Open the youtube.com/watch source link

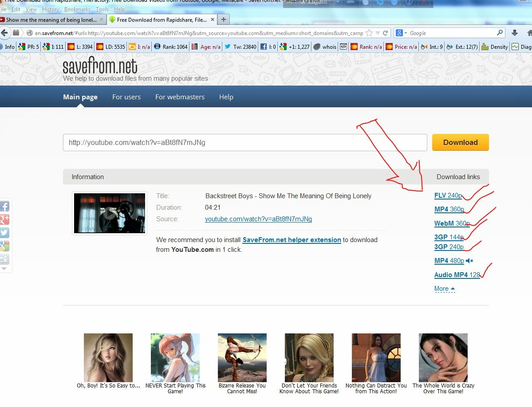258,219
